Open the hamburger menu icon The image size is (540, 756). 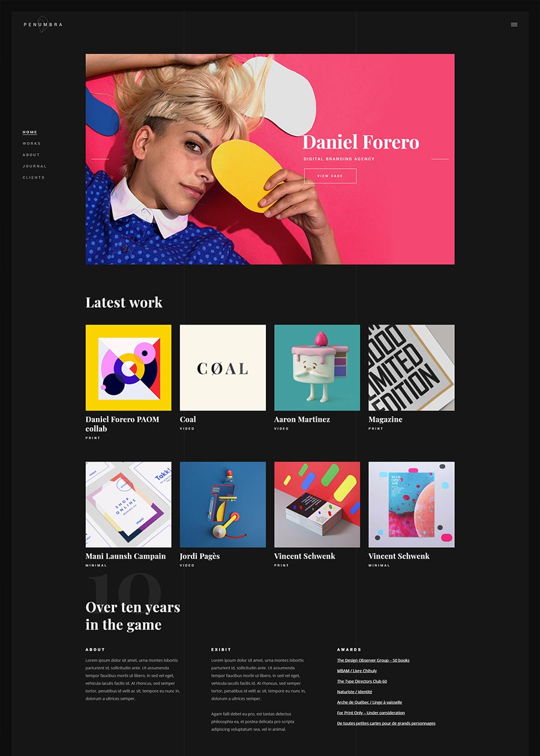click(x=514, y=25)
